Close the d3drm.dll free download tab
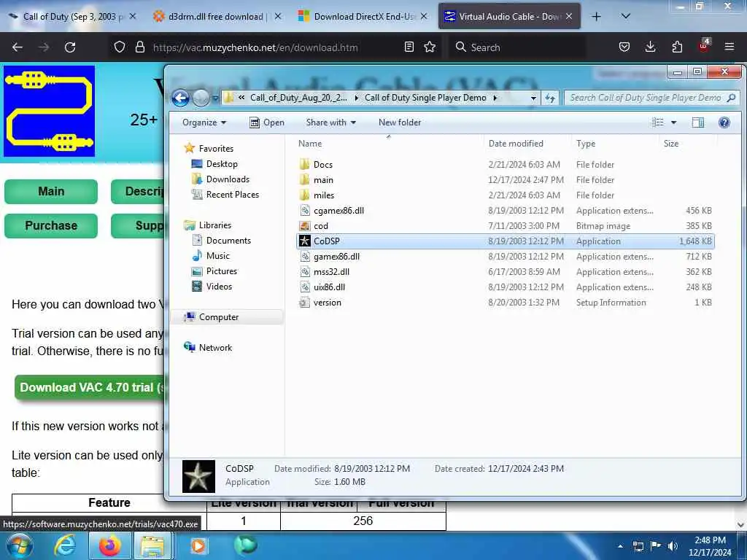 tap(278, 17)
